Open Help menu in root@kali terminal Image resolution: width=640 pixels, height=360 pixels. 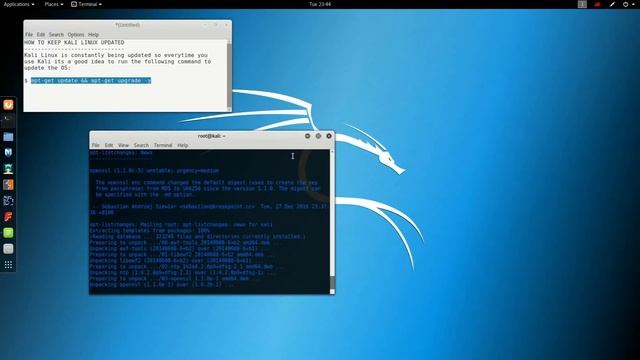182,145
